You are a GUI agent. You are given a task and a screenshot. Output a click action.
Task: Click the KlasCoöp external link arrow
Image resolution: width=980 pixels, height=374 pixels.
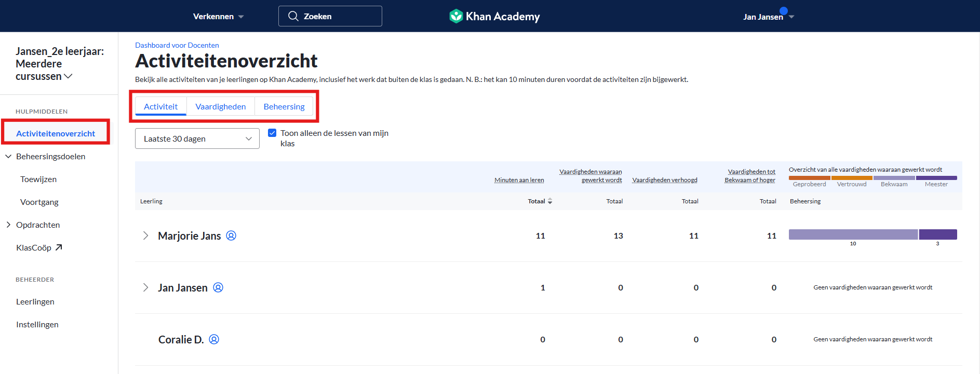(59, 247)
